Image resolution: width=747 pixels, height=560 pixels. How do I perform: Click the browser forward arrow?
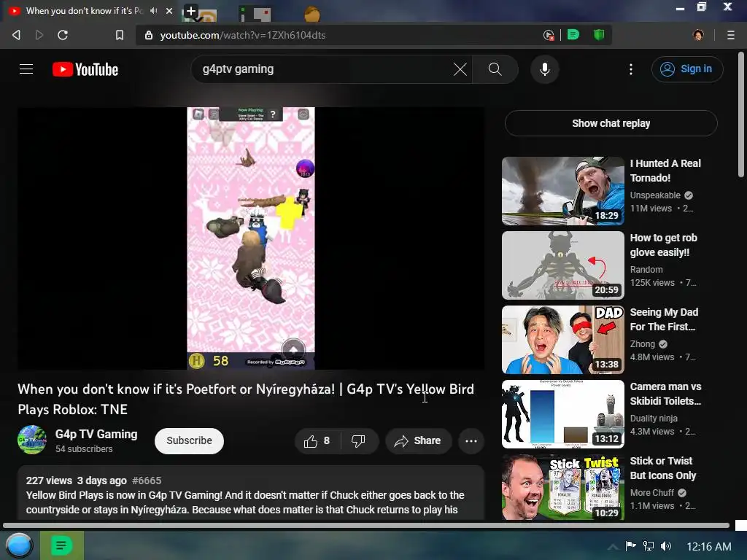pos(39,35)
